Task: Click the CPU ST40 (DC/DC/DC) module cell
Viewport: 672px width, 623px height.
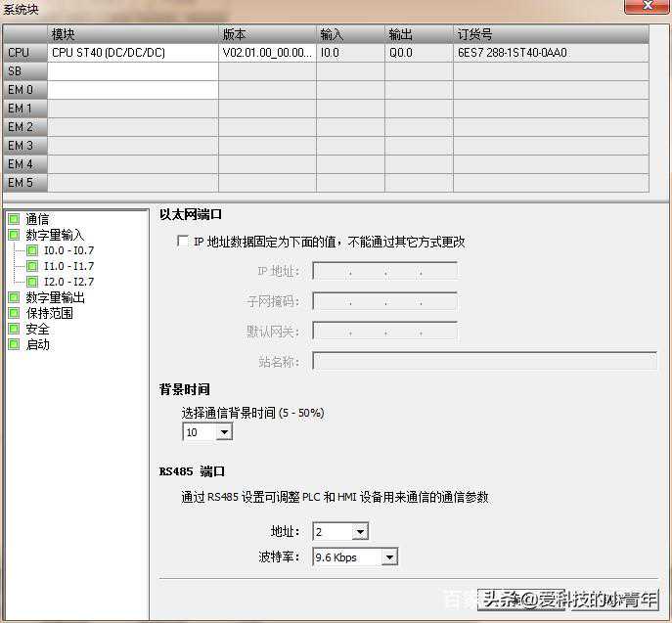Action: (133, 53)
